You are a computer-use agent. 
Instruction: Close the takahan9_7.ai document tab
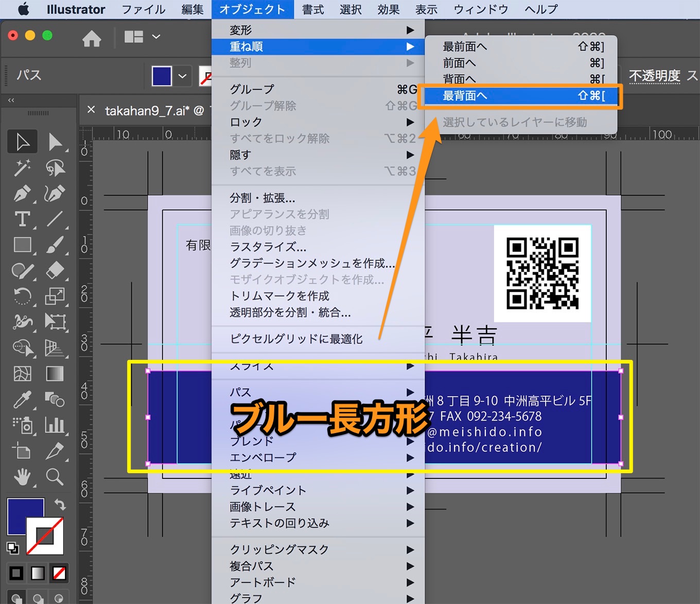coord(91,110)
